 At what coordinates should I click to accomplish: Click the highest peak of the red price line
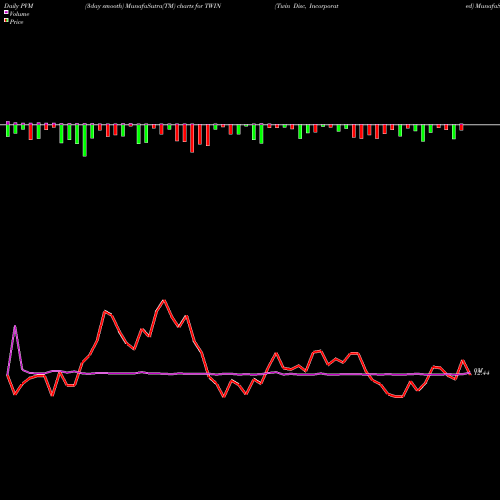pos(164,301)
